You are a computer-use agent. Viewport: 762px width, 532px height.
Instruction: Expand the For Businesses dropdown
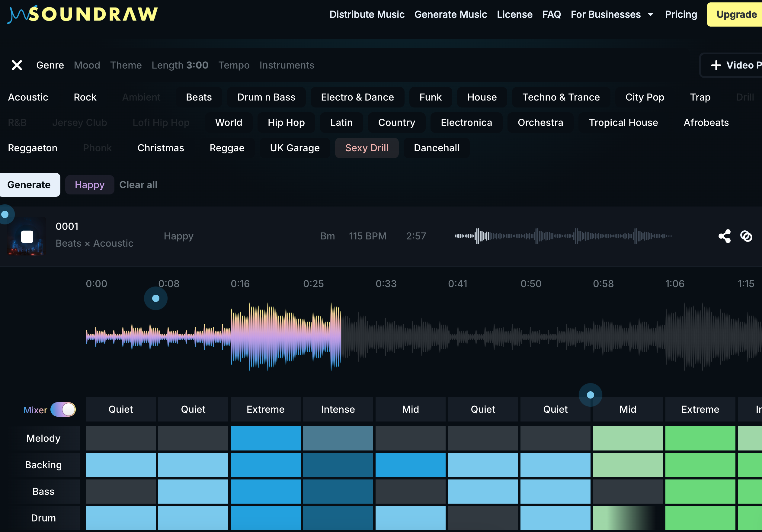coord(612,14)
